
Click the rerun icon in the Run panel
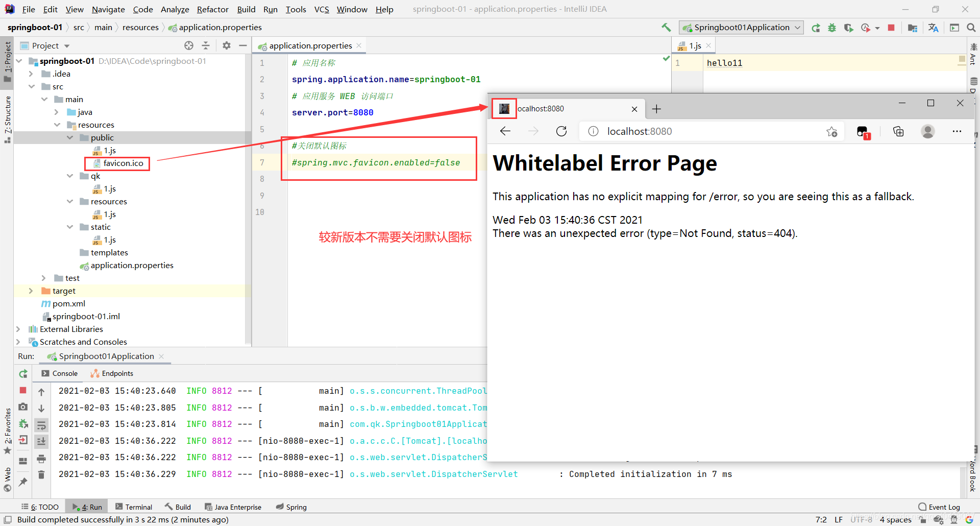tap(23, 374)
